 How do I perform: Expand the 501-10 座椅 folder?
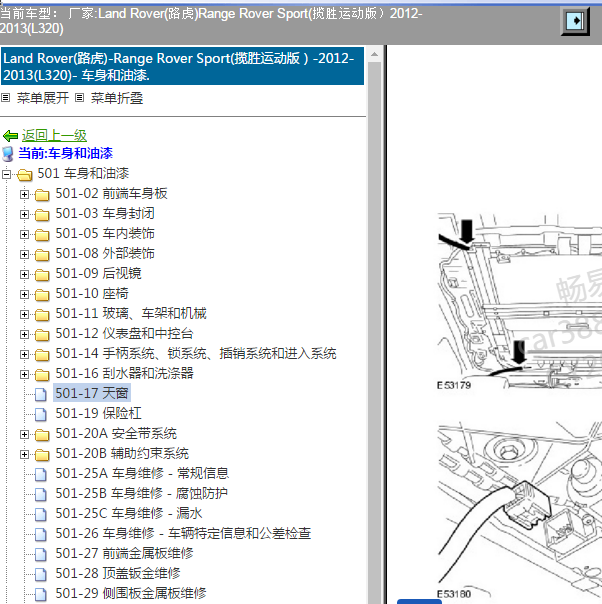pos(24,294)
